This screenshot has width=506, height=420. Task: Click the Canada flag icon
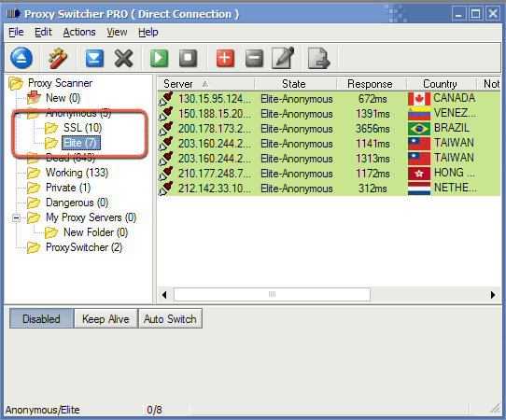point(419,99)
